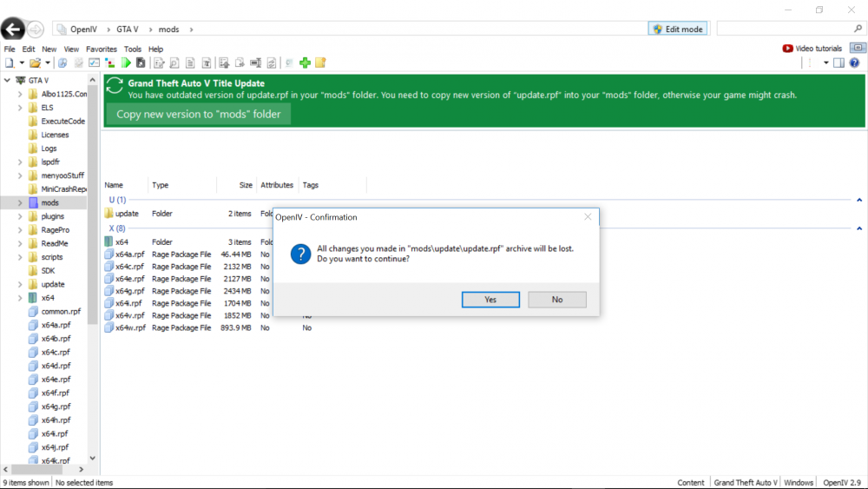868x489 pixels.
Task: Open the Tools menu
Action: point(132,49)
